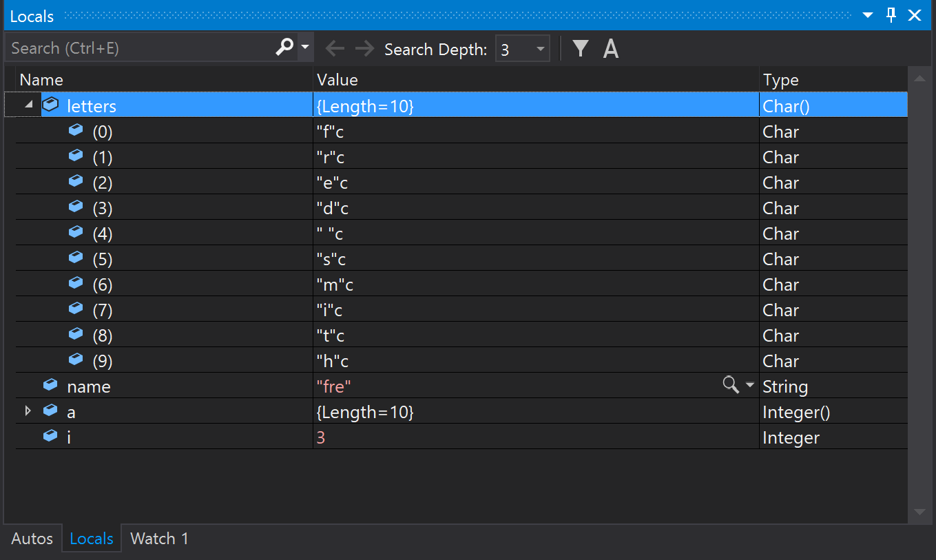Open the filter expressions icon
Viewport: 936px width, 560px height.
click(x=580, y=48)
